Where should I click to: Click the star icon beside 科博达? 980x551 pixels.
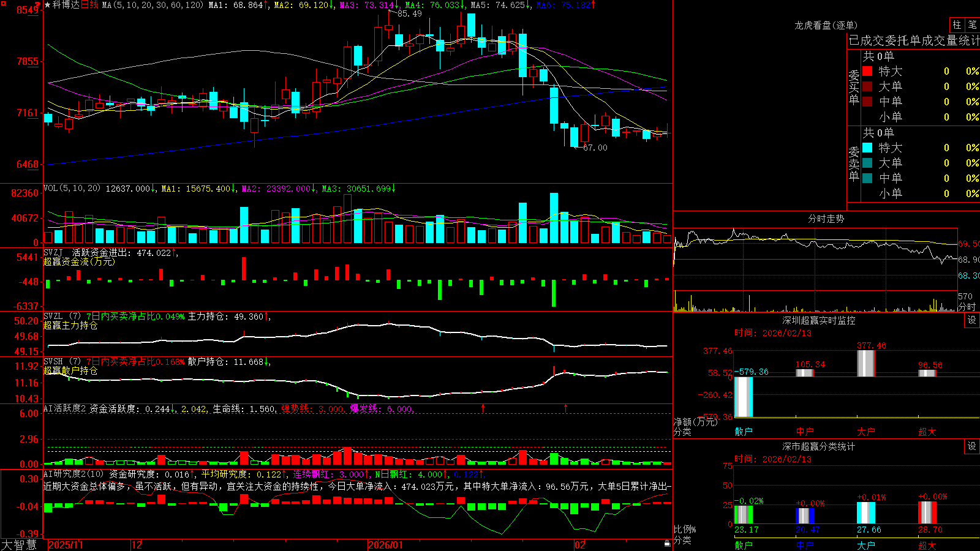point(47,5)
